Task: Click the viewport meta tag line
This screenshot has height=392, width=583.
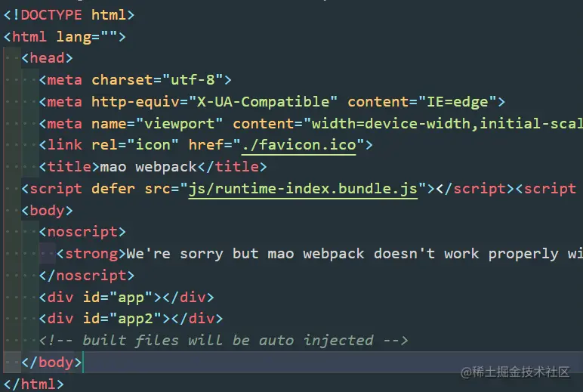Action: pyautogui.click(x=311, y=123)
